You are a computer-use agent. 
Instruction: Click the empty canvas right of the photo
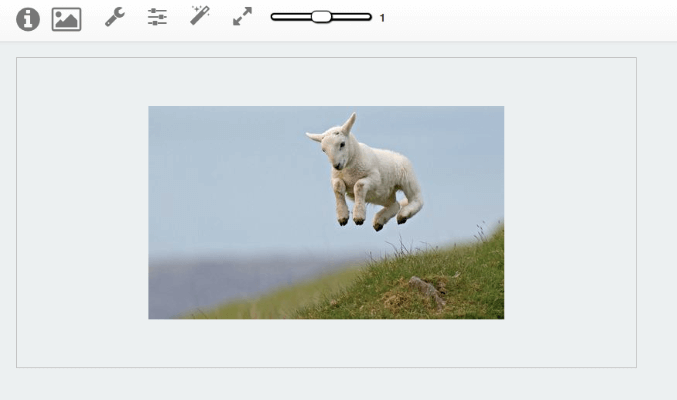coord(570,213)
